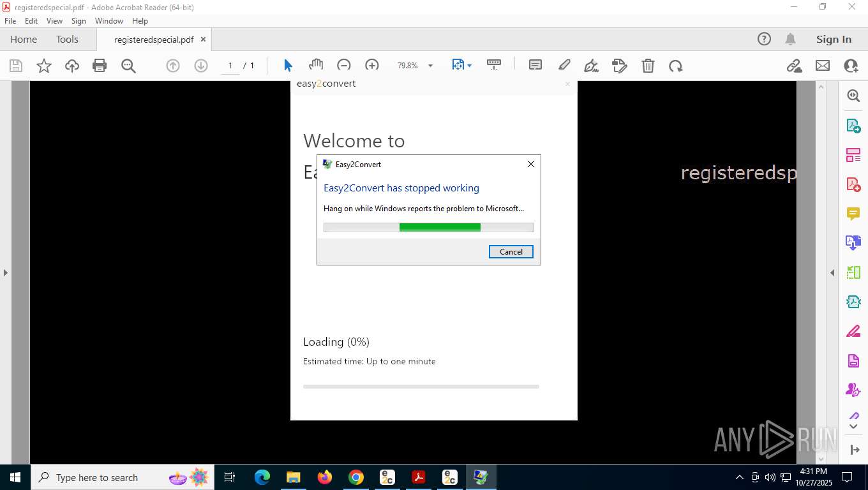868x490 pixels.
Task: Expand the left navigation pane arrow
Action: pos(6,272)
